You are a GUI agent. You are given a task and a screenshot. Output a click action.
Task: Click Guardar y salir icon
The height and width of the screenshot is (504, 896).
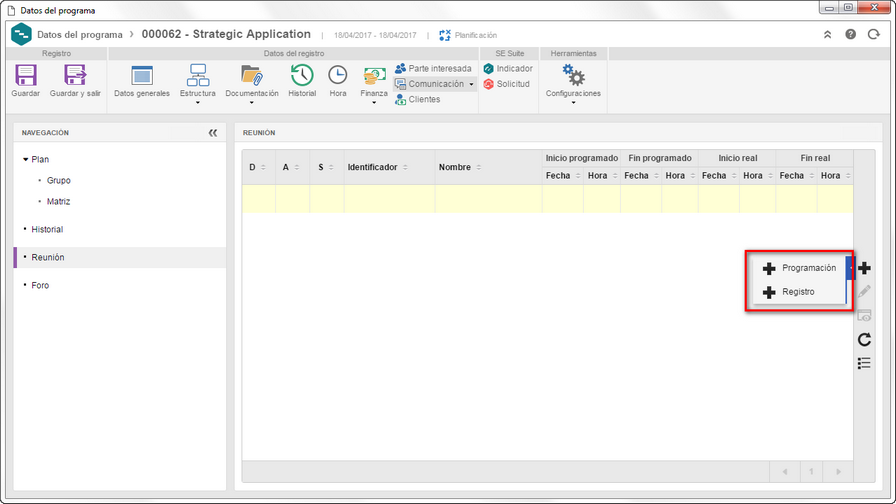[75, 75]
